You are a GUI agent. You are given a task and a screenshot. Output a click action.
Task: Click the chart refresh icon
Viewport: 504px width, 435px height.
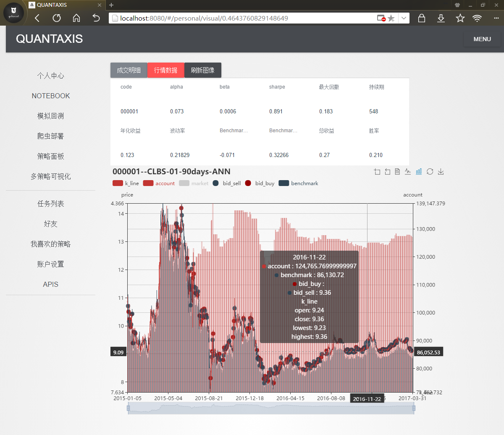(x=429, y=171)
